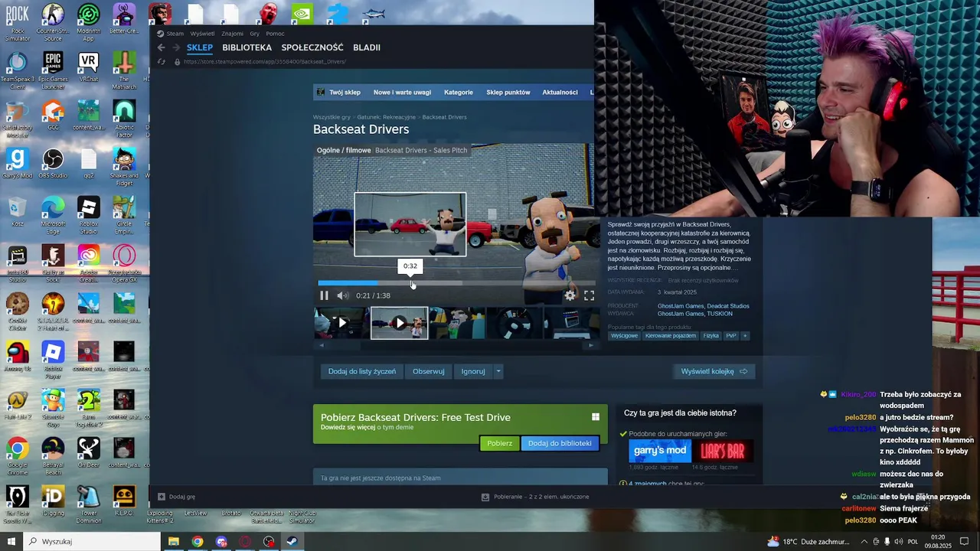Open Aktualności store link
Viewport: 980px width, 551px height.
[560, 93]
